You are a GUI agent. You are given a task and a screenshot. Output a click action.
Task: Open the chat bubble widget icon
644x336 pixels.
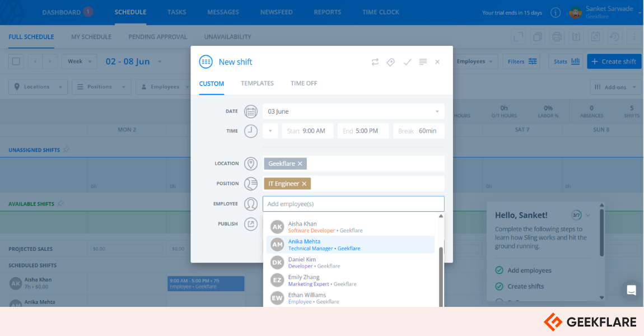pyautogui.click(x=631, y=290)
